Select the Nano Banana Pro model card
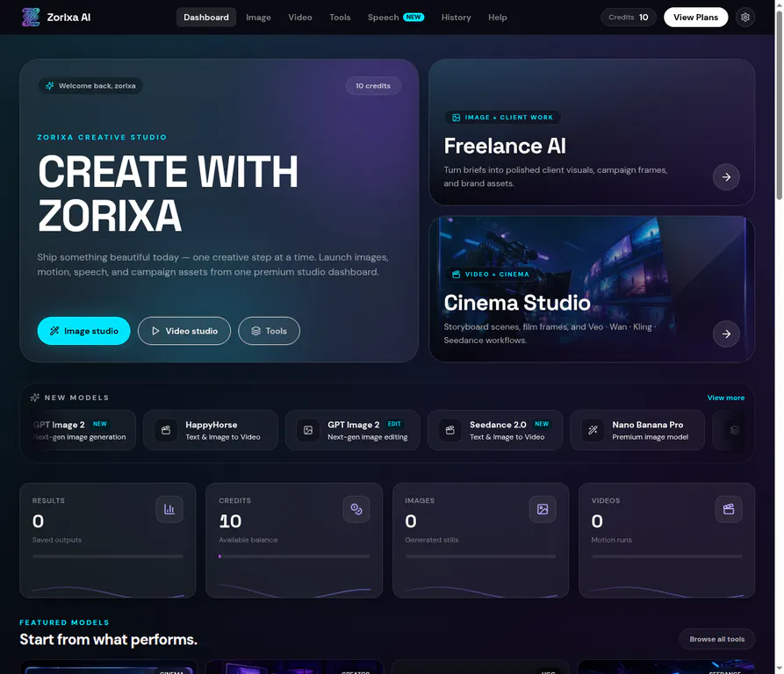Image resolution: width=784 pixels, height=674 pixels. pos(637,430)
